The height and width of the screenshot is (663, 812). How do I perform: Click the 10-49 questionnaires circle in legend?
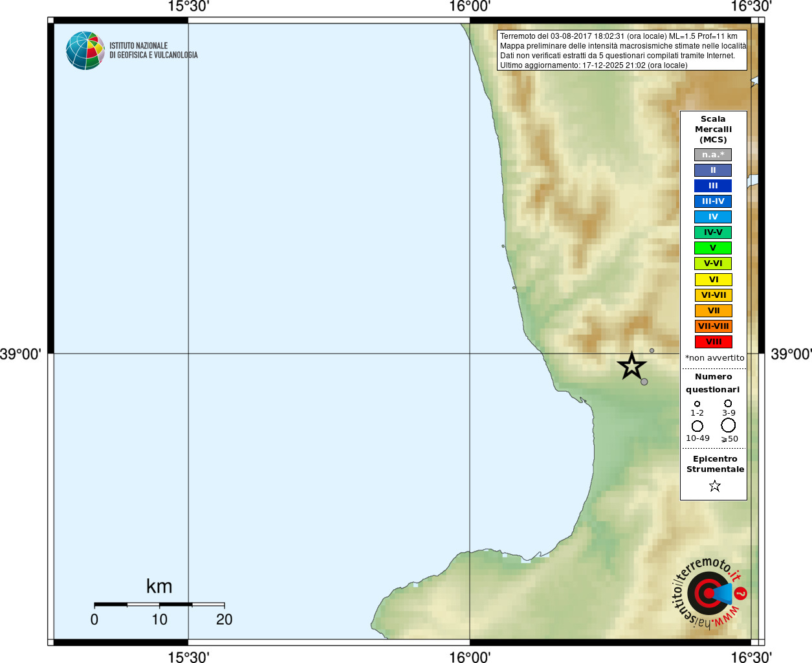[x=697, y=426]
